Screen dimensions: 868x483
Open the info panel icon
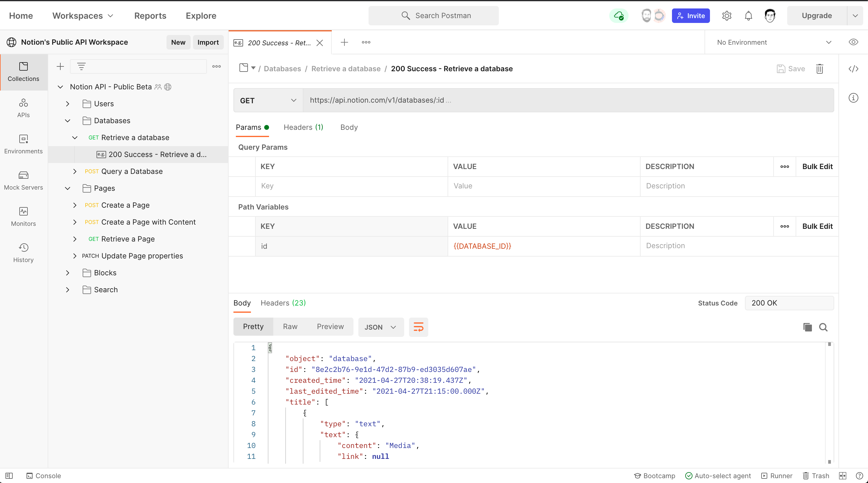pyautogui.click(x=853, y=98)
